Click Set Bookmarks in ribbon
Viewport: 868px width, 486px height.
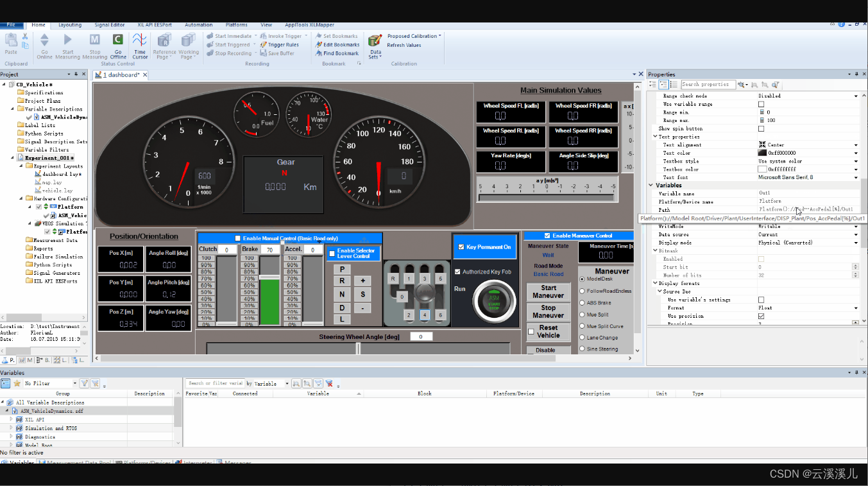click(336, 37)
